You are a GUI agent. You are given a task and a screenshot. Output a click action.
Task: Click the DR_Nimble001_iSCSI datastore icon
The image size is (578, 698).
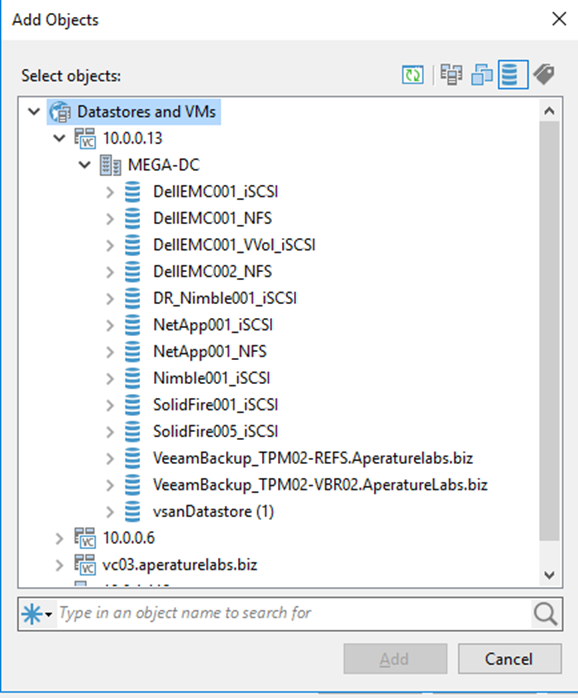point(132,298)
